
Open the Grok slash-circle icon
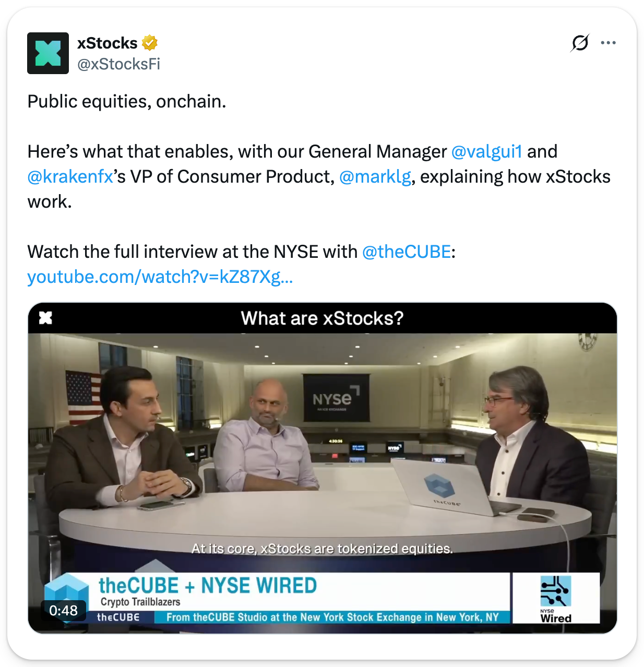[x=580, y=43]
